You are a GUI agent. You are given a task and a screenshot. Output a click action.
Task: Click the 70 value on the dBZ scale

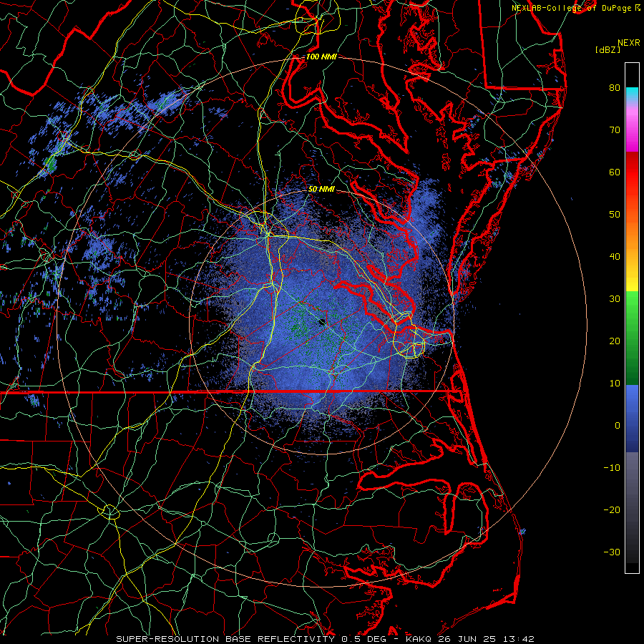pos(615,130)
